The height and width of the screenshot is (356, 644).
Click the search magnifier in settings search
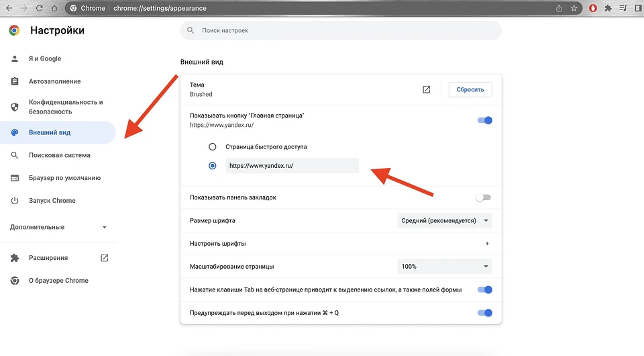tap(191, 30)
